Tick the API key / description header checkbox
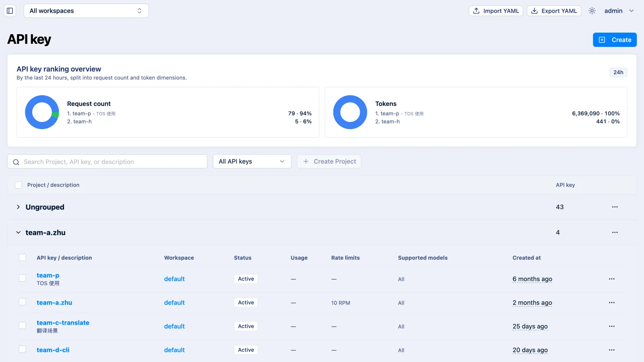This screenshot has height=362, width=644. coord(23,257)
